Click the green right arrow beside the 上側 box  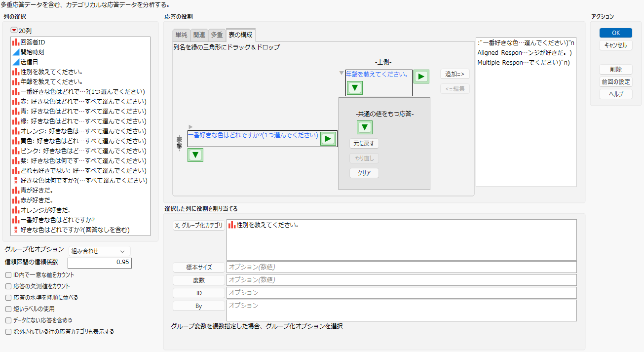pyautogui.click(x=421, y=77)
